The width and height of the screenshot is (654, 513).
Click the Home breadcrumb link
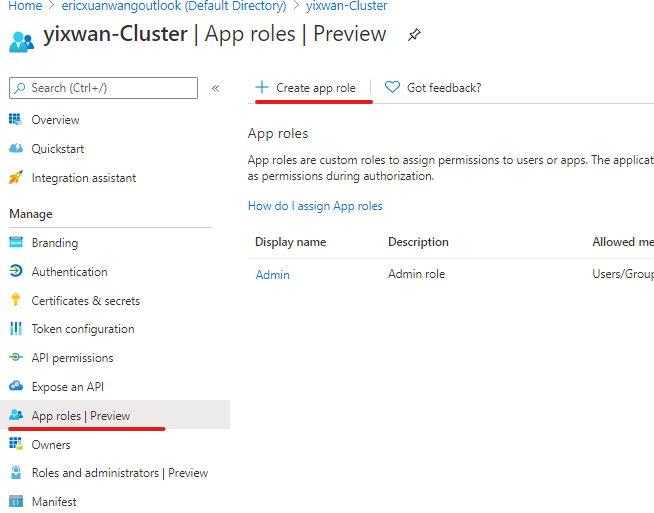coord(25,6)
